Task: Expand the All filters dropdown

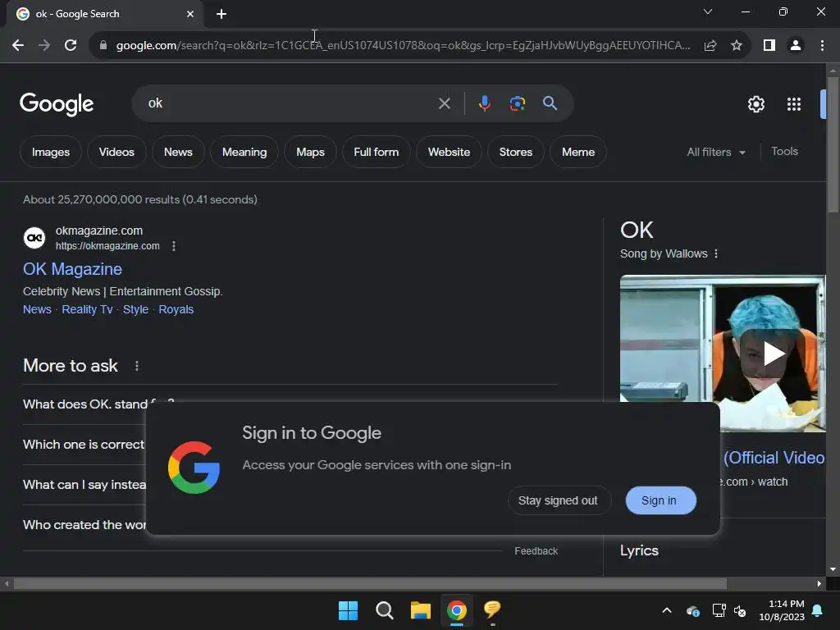Action: tap(716, 152)
